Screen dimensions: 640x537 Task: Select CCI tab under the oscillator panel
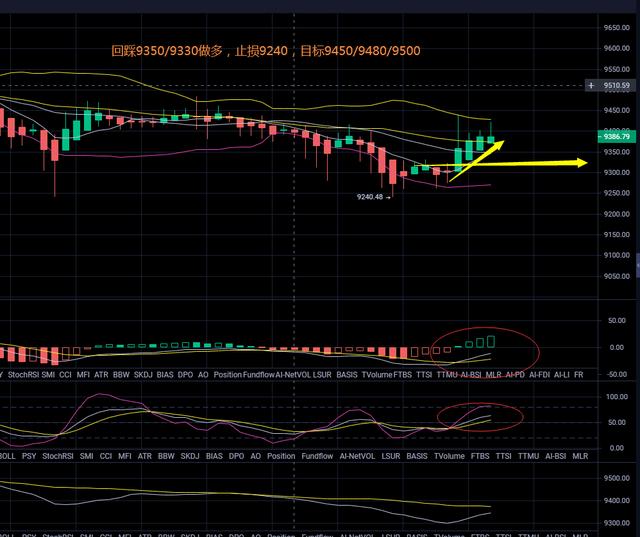(106, 456)
